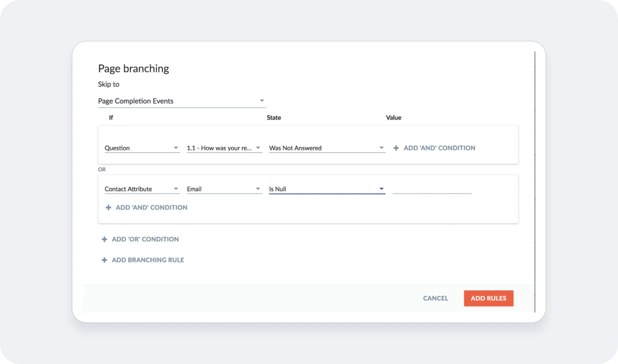
Task: Click the CANCEL button
Action: (x=435, y=298)
